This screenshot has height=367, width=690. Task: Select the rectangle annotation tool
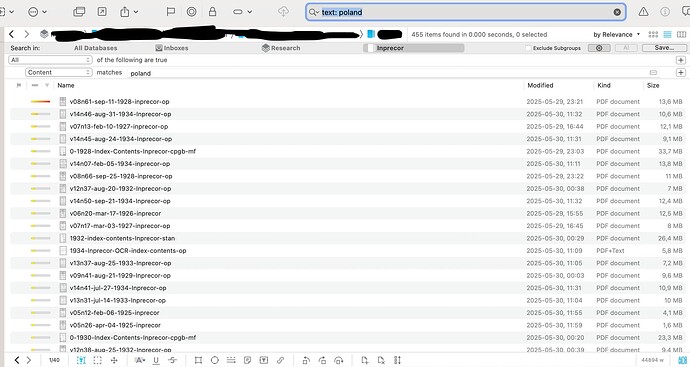198,360
